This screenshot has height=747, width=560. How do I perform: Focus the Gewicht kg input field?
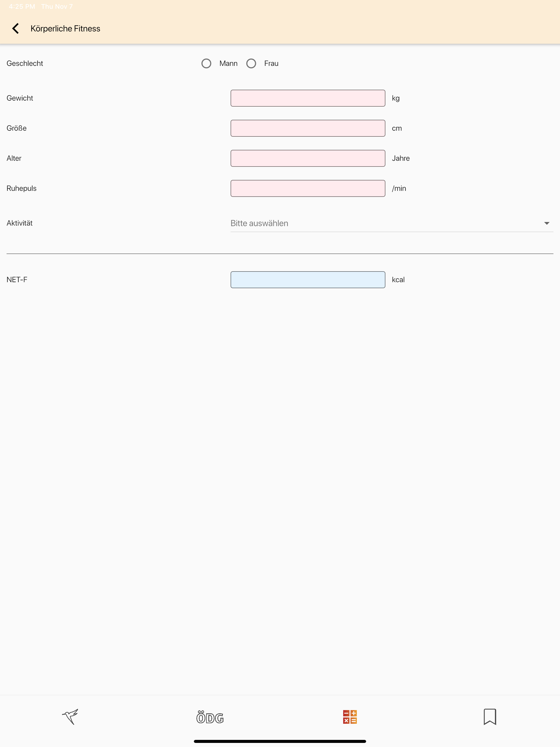pyautogui.click(x=308, y=98)
